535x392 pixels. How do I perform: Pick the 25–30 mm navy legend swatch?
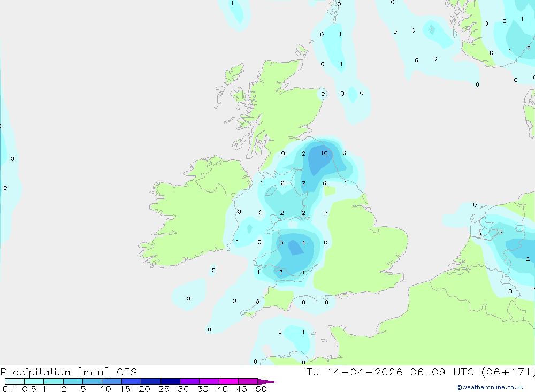(170, 381)
